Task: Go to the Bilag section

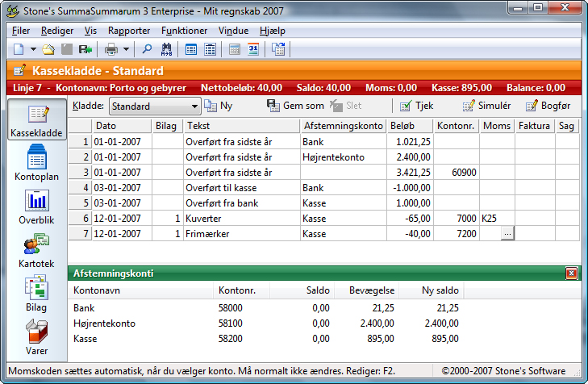Action: 35,294
